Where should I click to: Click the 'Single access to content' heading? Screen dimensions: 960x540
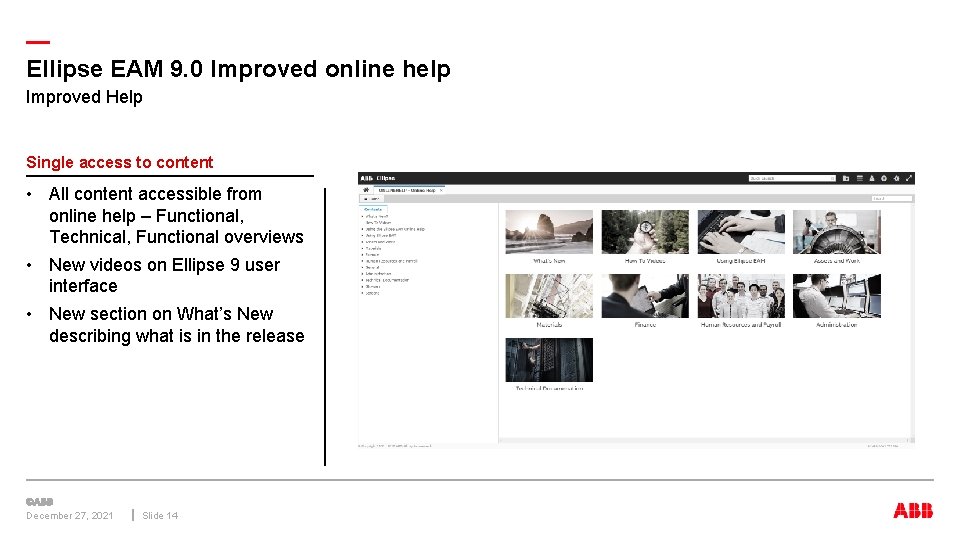(x=119, y=162)
